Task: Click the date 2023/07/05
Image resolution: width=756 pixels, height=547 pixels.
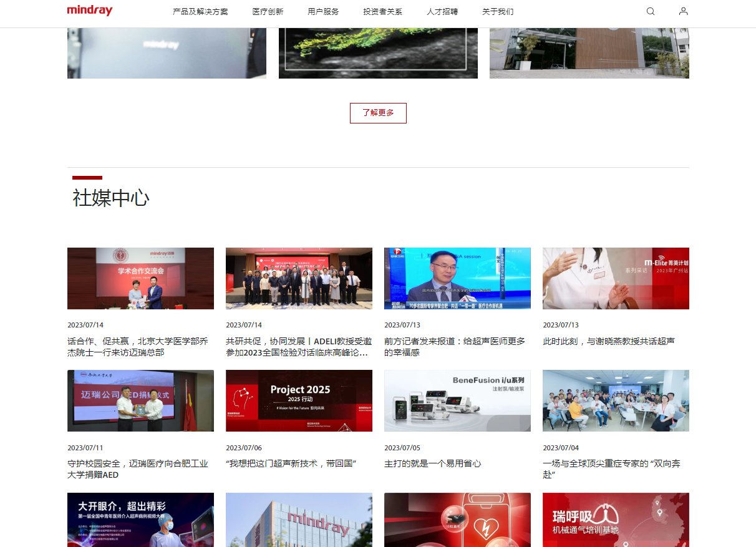Action: click(402, 448)
